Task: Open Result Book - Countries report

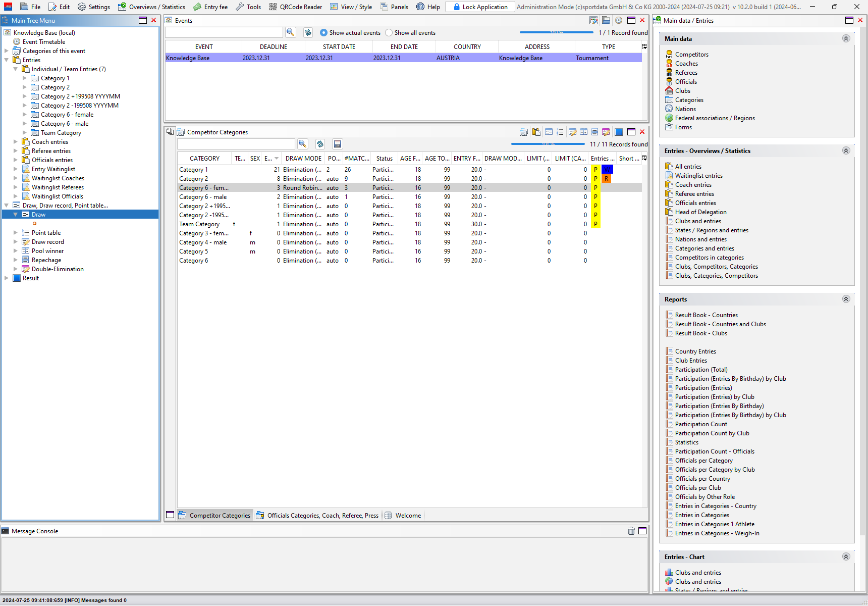Action: [706, 315]
